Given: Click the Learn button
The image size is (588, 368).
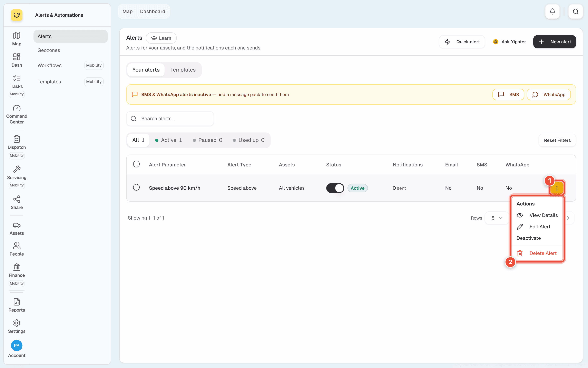Looking at the screenshot, I should [161, 38].
